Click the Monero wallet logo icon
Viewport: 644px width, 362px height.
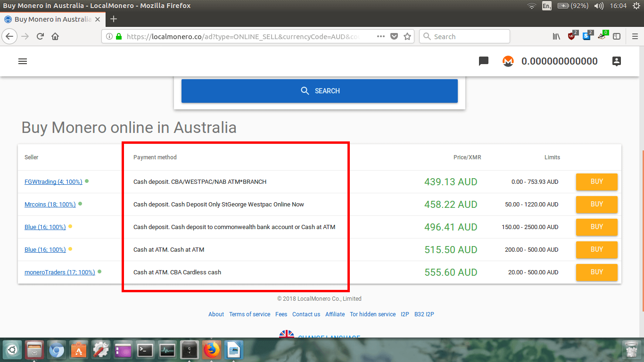pyautogui.click(x=508, y=61)
